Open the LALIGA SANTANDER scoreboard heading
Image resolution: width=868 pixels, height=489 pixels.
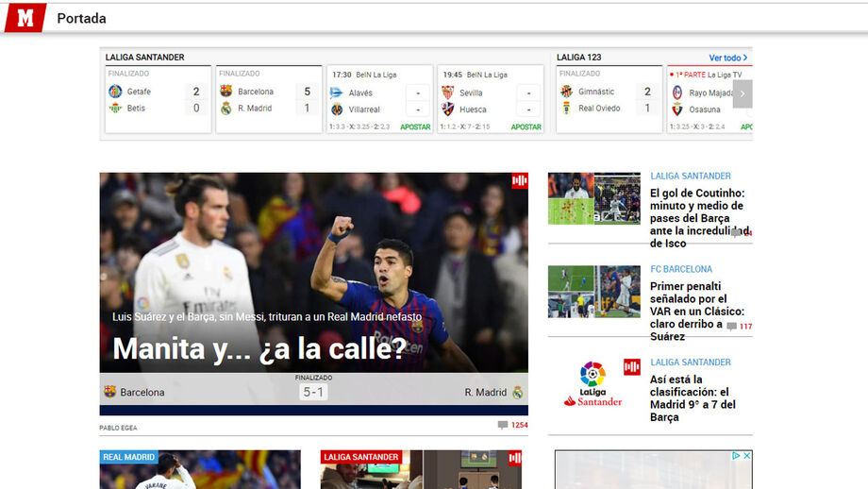pyautogui.click(x=144, y=58)
